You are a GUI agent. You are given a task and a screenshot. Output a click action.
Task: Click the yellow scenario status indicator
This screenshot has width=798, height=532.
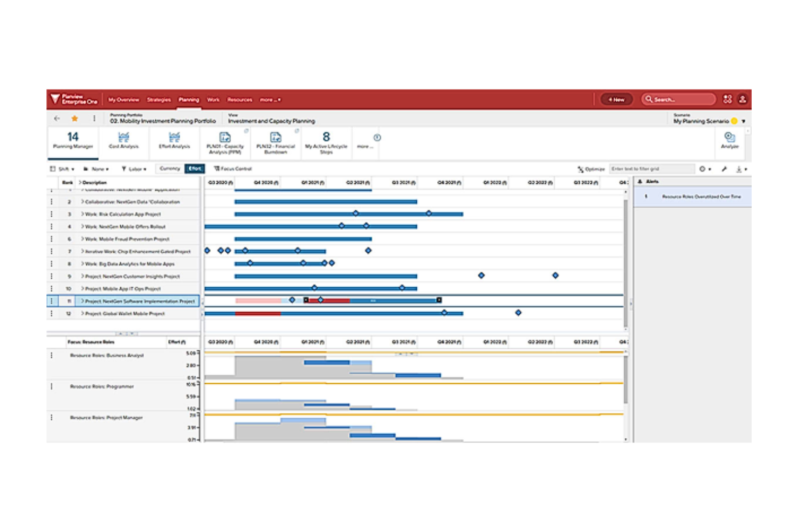pyautogui.click(x=734, y=121)
